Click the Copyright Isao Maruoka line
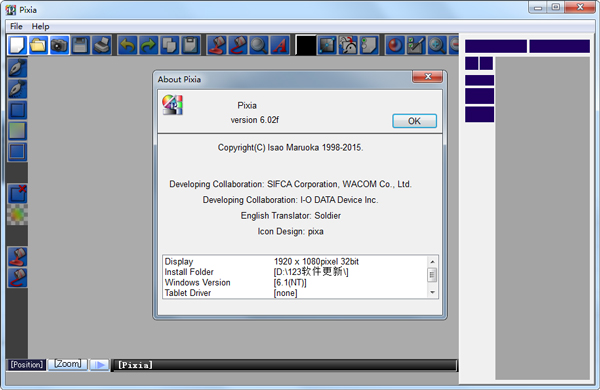Viewport: 600px width, 390px height. (290, 147)
